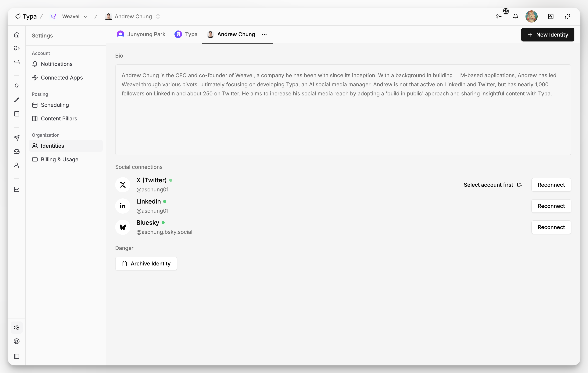Click the activity pulse square icon

[551, 16]
